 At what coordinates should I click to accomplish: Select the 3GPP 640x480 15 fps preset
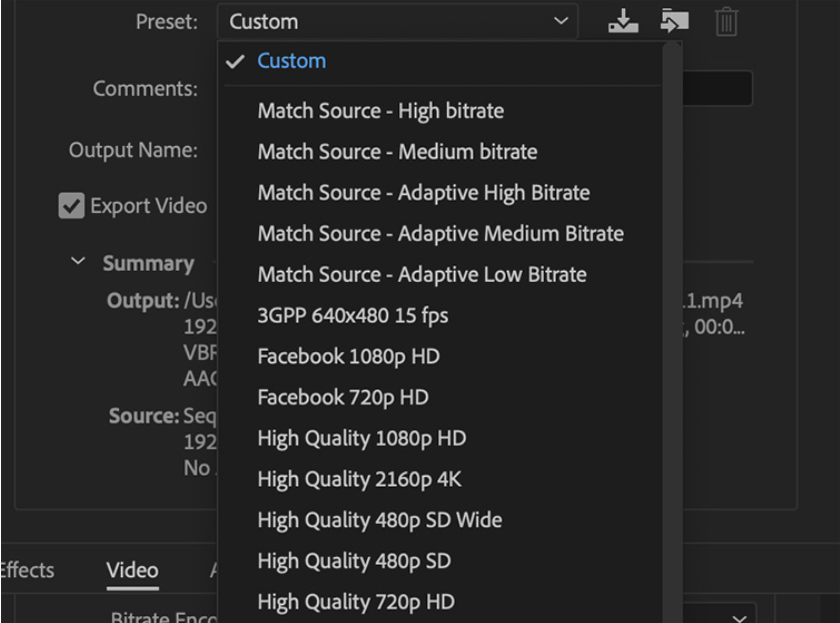point(353,315)
